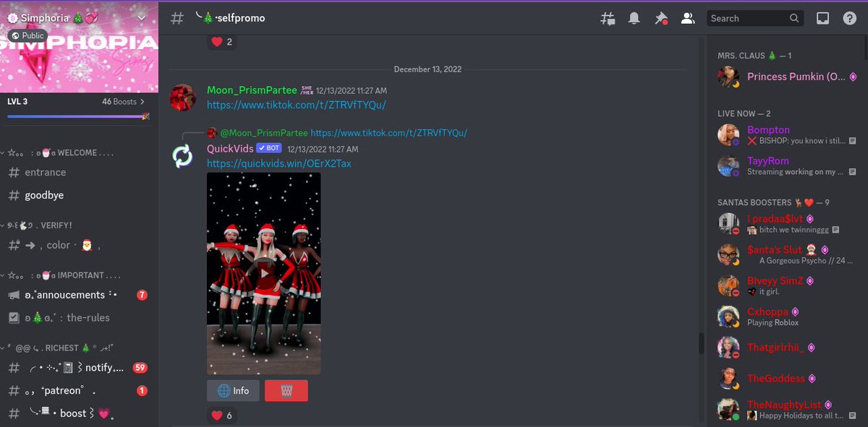This screenshot has height=427, width=868.
Task: Collapse the IMPORTANT category
Action: click(62, 275)
